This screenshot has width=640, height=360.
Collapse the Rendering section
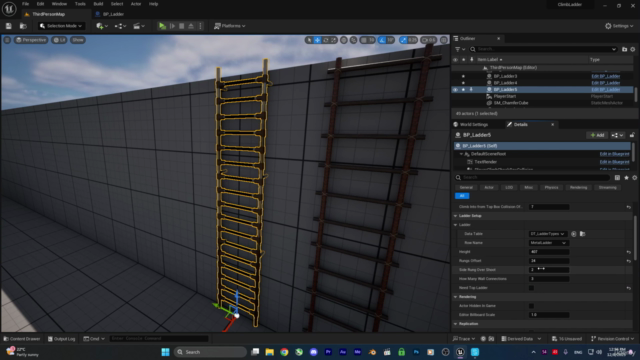pyautogui.click(x=456, y=297)
